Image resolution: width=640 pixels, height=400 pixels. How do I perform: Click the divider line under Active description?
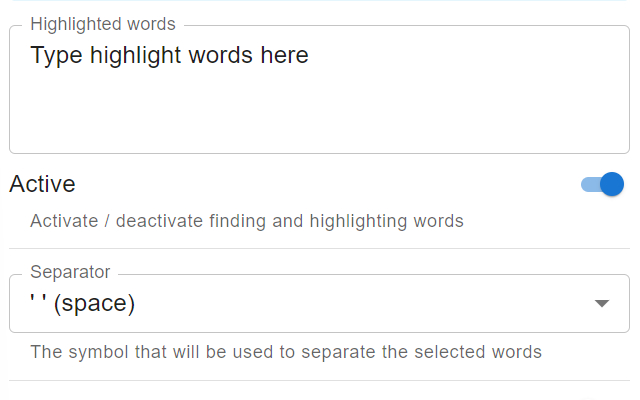tap(319, 248)
